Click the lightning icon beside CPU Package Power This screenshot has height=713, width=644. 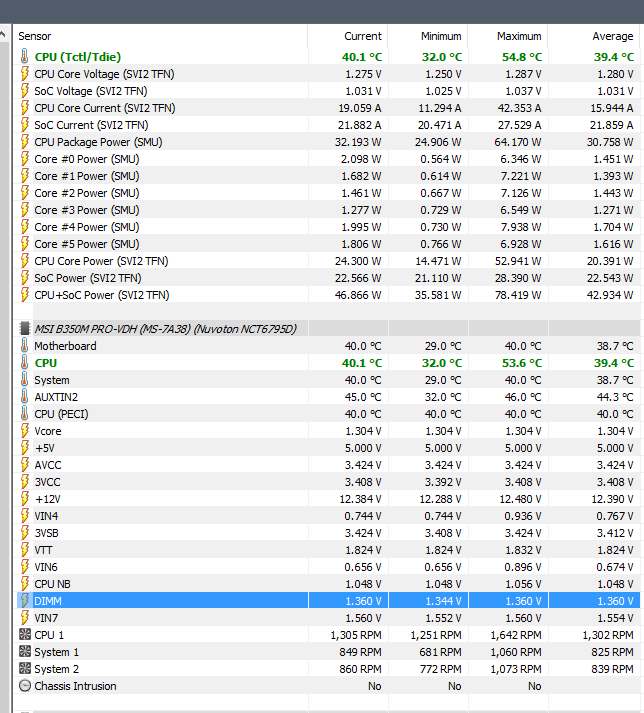pyautogui.click(x=25, y=142)
